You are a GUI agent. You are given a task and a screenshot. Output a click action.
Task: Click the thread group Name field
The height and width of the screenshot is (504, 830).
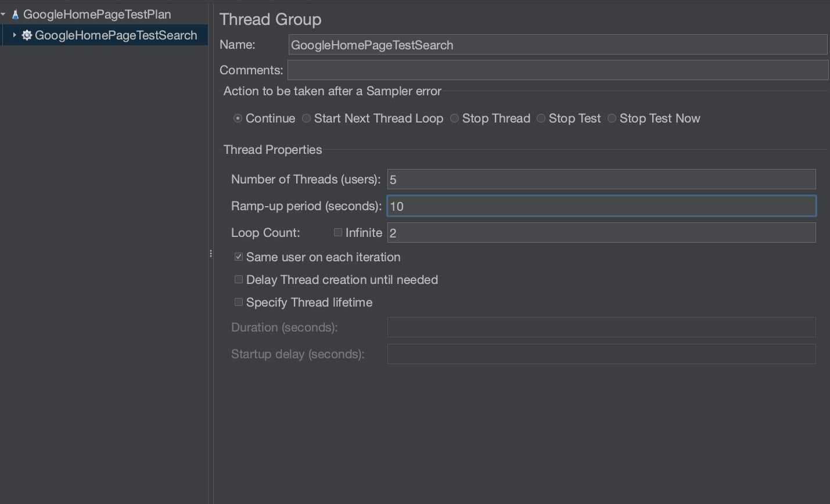558,45
